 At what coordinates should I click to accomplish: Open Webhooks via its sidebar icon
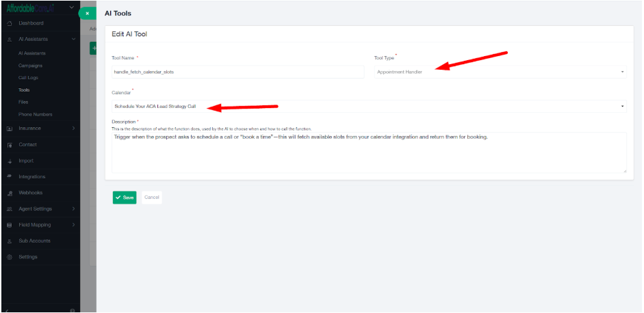click(x=10, y=193)
